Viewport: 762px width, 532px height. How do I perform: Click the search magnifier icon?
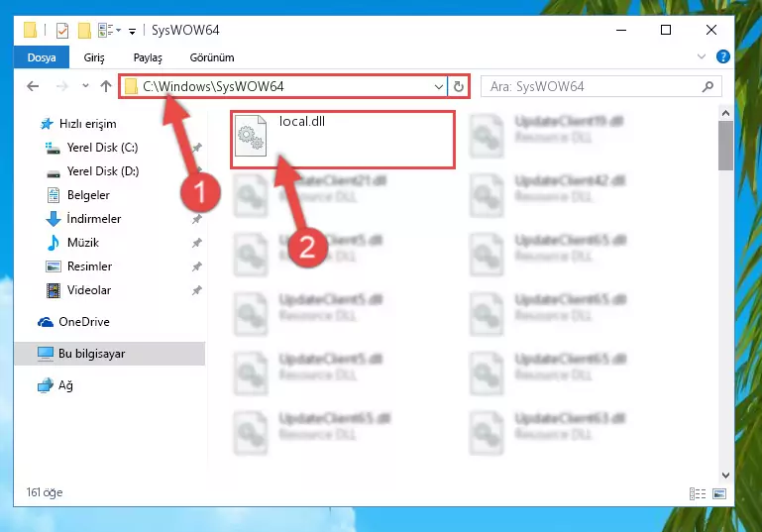point(708,86)
